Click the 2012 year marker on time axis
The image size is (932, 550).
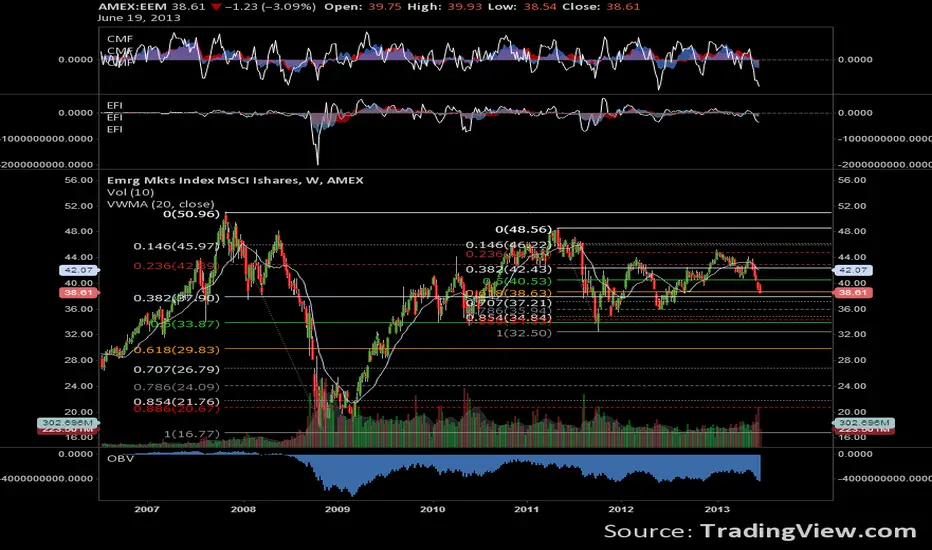pyautogui.click(x=621, y=509)
